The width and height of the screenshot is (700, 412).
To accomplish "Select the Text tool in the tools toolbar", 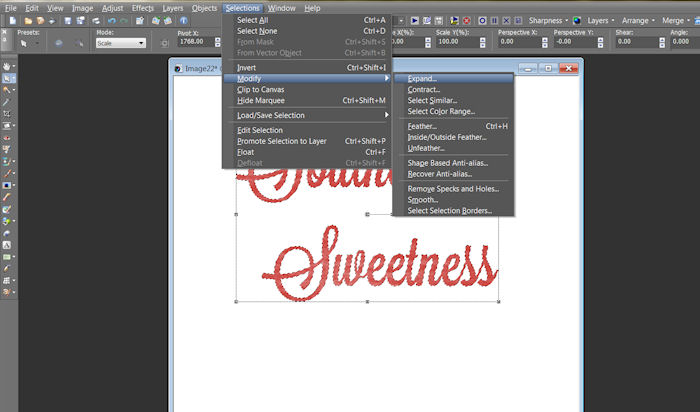I will click(8, 245).
